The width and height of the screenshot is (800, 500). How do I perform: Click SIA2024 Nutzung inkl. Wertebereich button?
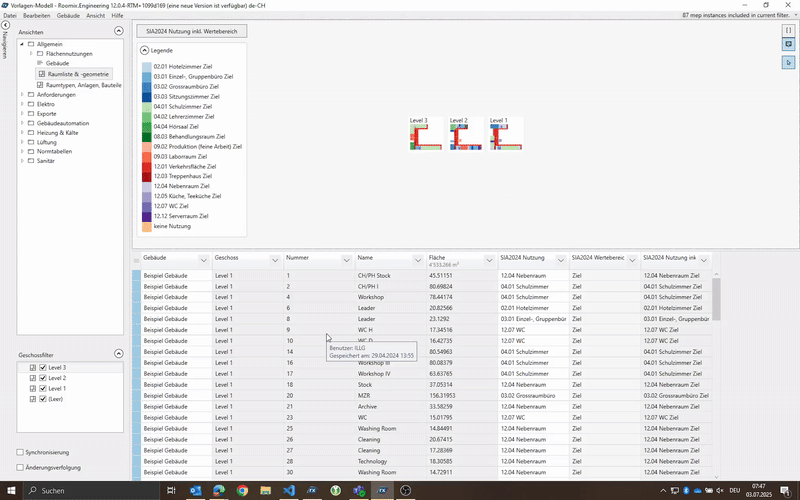pos(191,31)
